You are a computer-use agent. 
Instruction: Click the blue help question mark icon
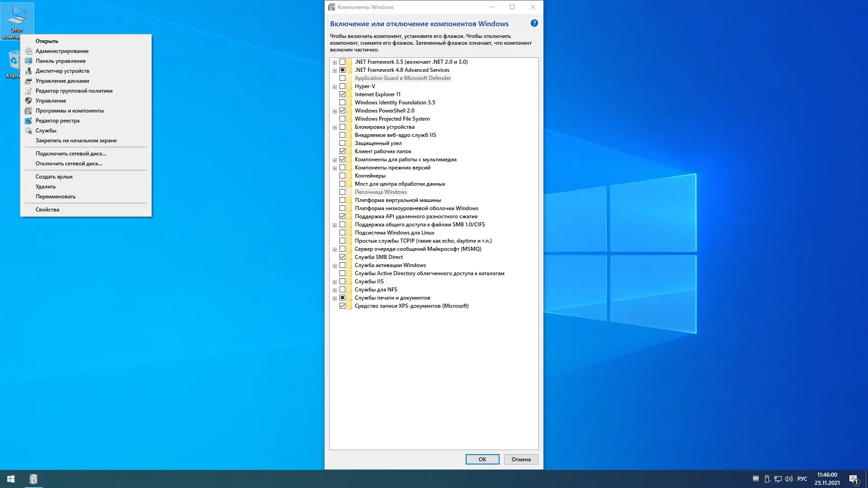[x=534, y=23]
